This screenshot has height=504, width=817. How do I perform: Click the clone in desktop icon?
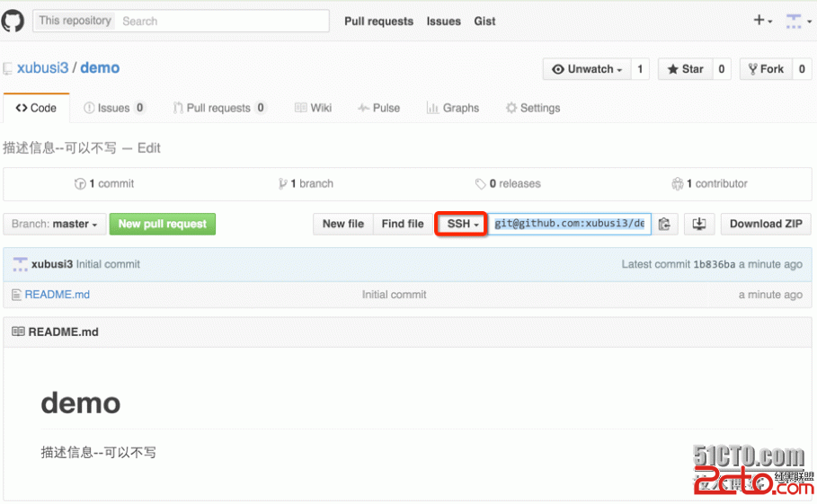[698, 224]
